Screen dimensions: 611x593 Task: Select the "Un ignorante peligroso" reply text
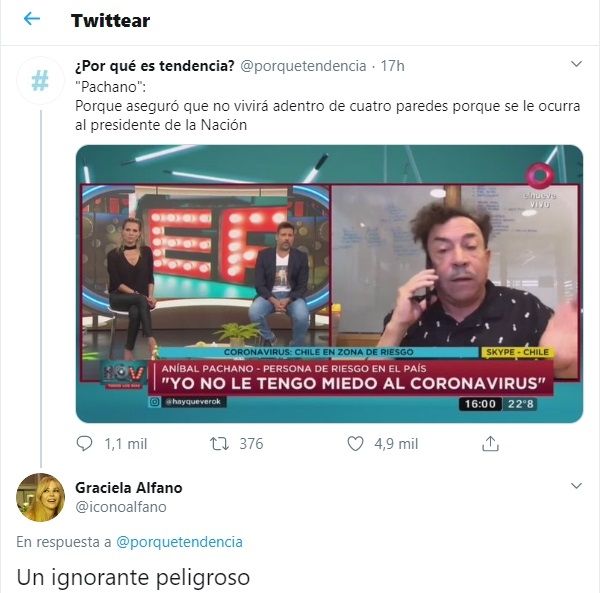[x=133, y=577]
